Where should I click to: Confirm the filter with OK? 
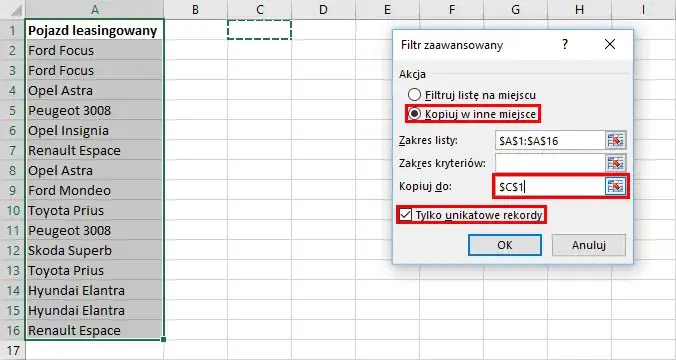(505, 245)
